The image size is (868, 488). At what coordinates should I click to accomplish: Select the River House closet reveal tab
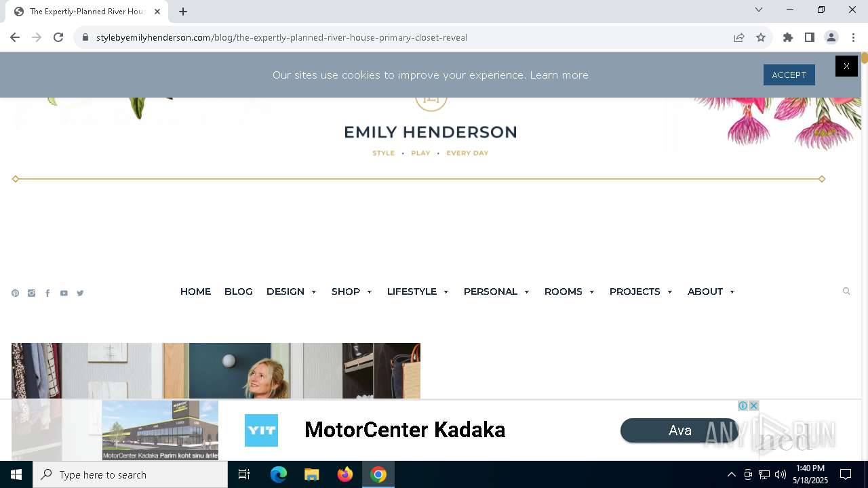coord(85,12)
